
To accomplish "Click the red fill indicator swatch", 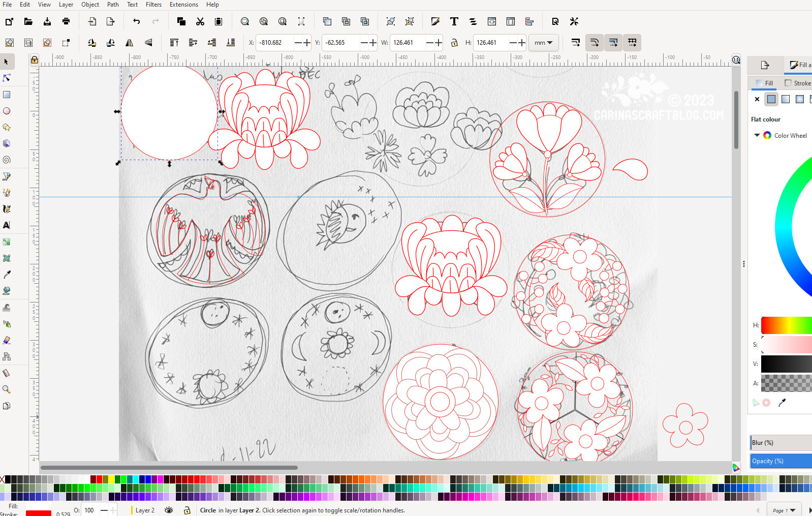I will click(x=39, y=512).
